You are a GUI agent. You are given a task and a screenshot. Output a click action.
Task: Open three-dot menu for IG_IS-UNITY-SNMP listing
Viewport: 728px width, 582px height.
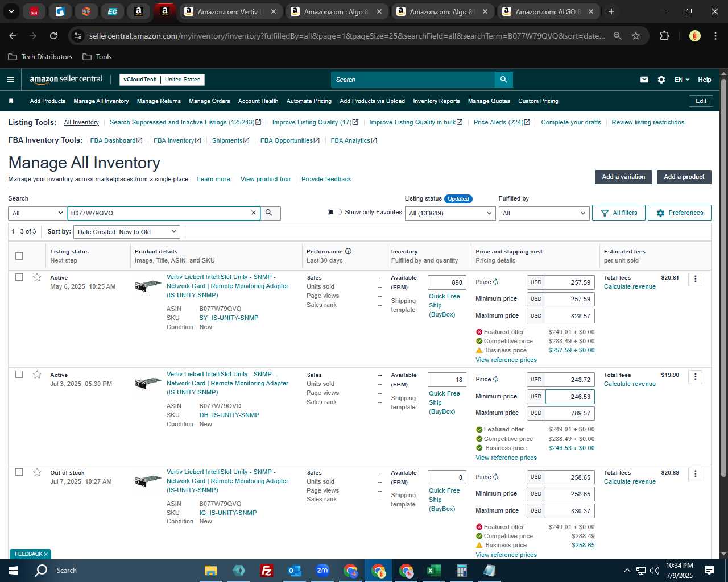tap(695, 474)
